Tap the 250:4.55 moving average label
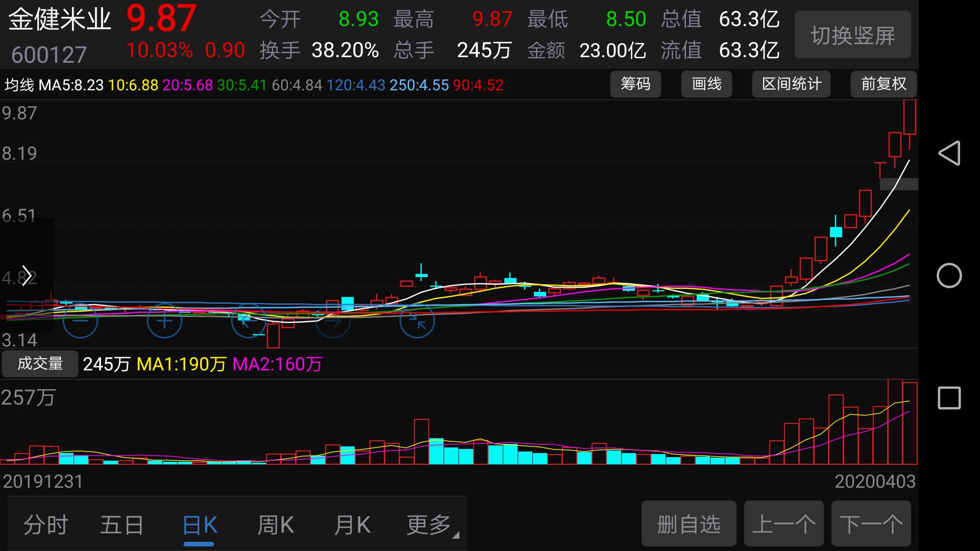 (x=419, y=85)
